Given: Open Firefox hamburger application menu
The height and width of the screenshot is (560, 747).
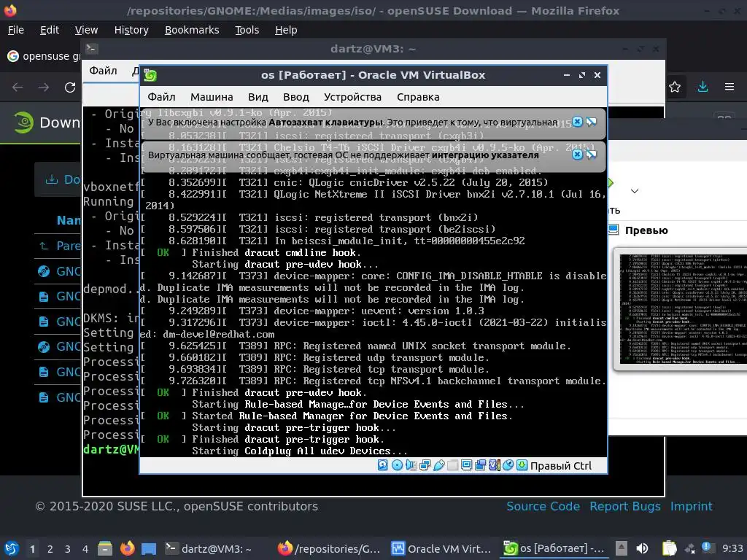Looking at the screenshot, I should pos(729,87).
